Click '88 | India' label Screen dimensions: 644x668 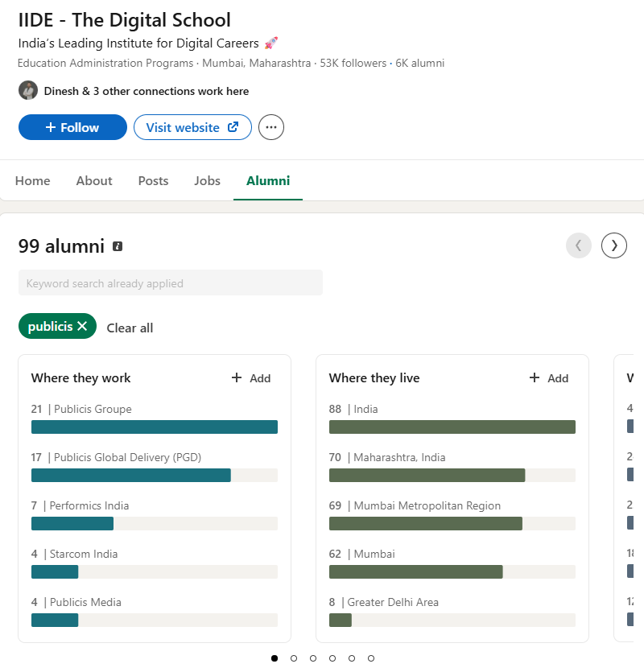point(353,409)
